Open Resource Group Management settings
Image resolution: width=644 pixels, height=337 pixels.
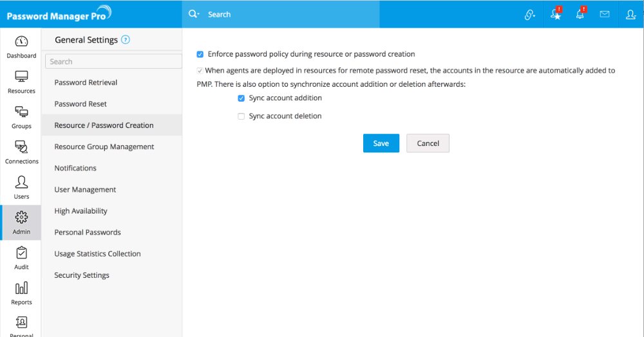[x=104, y=147]
